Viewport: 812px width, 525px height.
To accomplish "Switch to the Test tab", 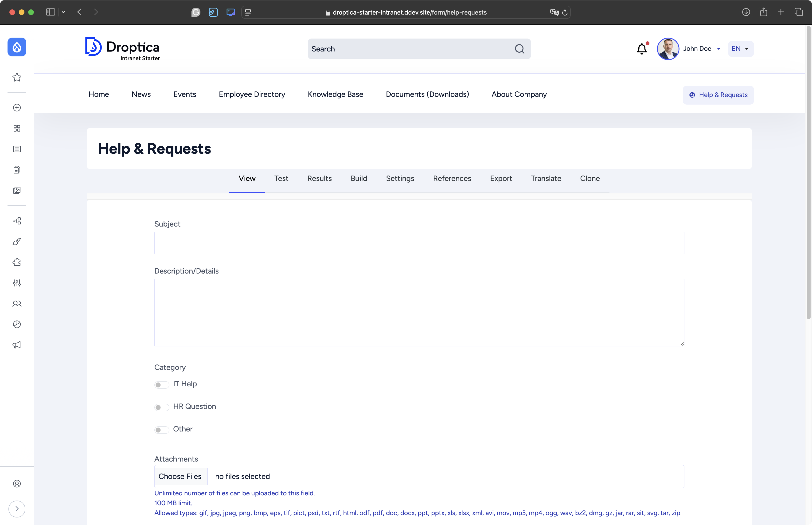I will click(x=281, y=179).
